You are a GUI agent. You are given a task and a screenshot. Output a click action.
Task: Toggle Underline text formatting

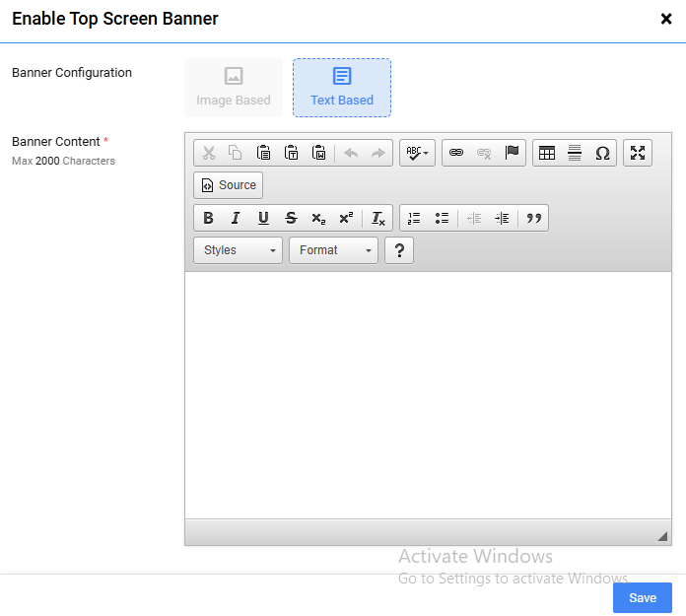click(263, 219)
